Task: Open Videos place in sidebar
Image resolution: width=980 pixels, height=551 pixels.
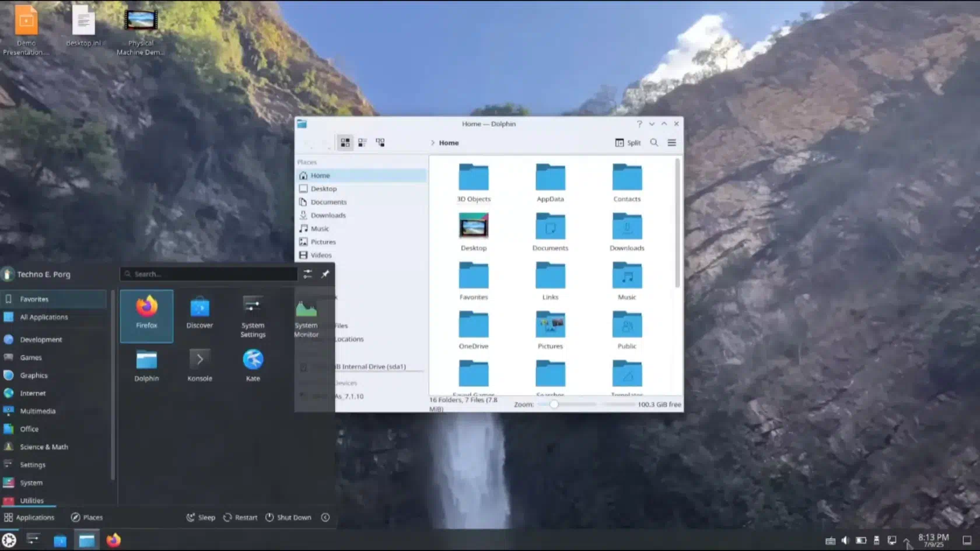Action: (362, 255)
